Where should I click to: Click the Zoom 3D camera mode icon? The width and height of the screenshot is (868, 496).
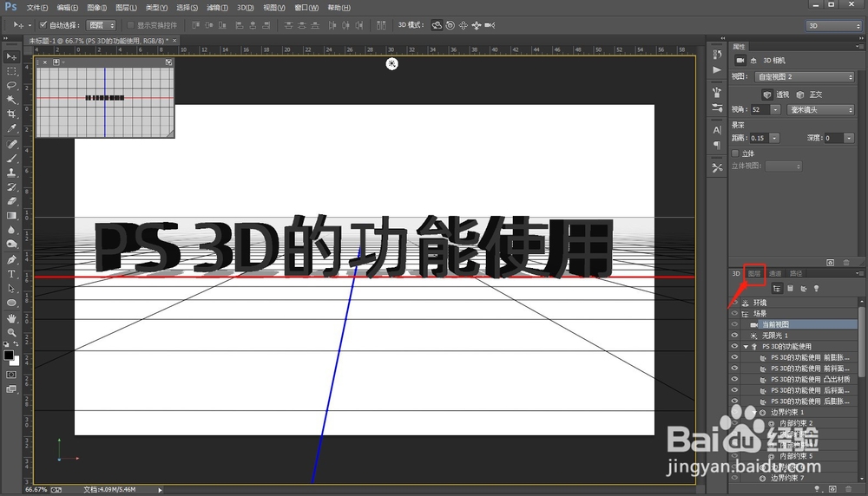click(x=490, y=25)
